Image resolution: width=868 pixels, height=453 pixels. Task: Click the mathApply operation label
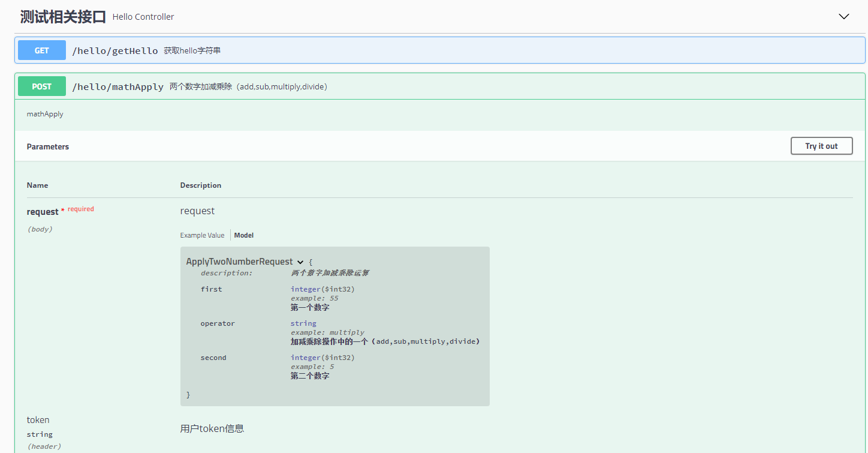click(45, 113)
